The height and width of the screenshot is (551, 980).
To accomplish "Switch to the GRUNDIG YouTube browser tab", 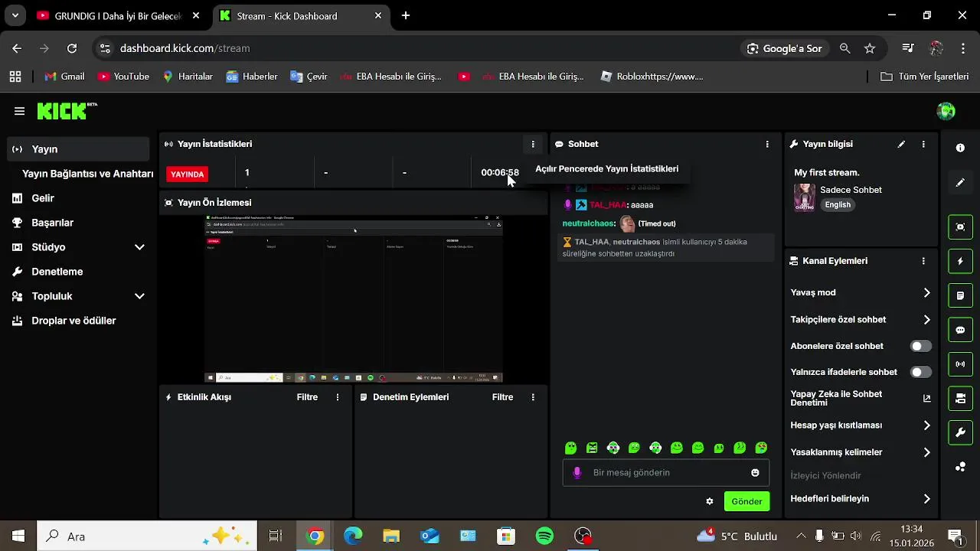I will coord(119,15).
